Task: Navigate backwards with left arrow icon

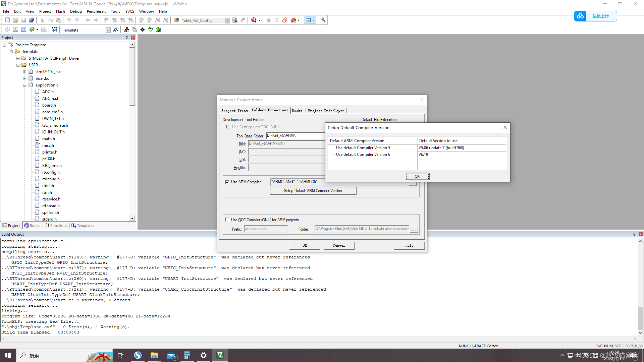Action: point(88,20)
